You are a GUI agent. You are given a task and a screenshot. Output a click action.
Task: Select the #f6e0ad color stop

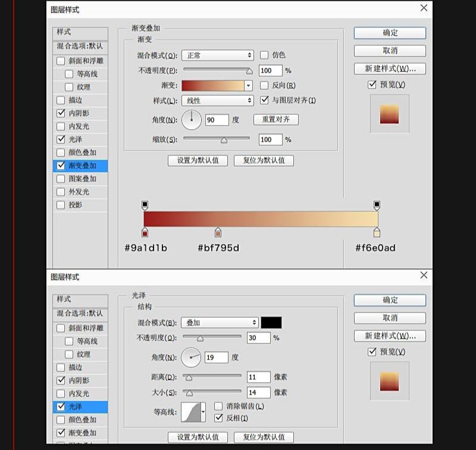pos(377,232)
